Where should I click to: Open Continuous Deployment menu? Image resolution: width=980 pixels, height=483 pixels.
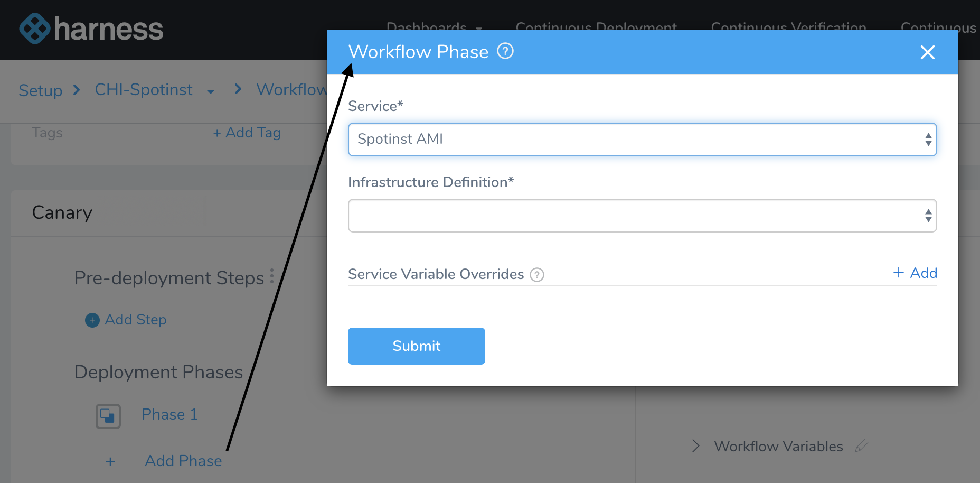click(x=596, y=27)
